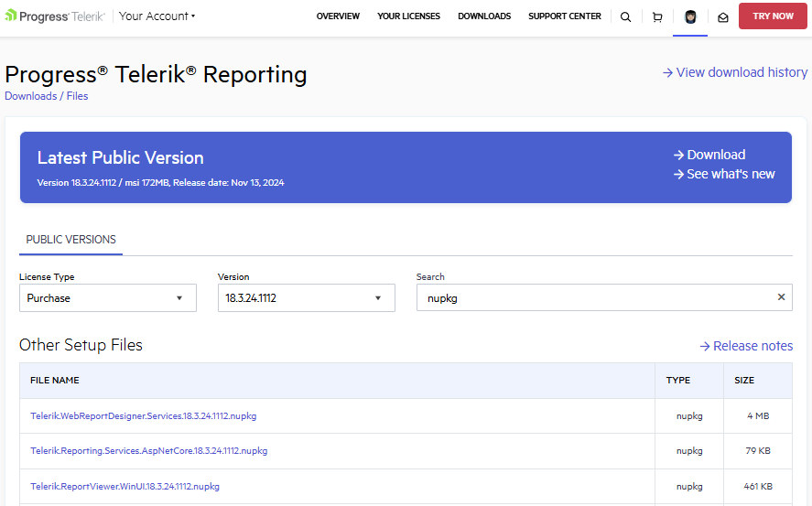Screen dimensions: 812x506
Task: Click the Downloads breadcrumb link
Action: [x=31, y=96]
